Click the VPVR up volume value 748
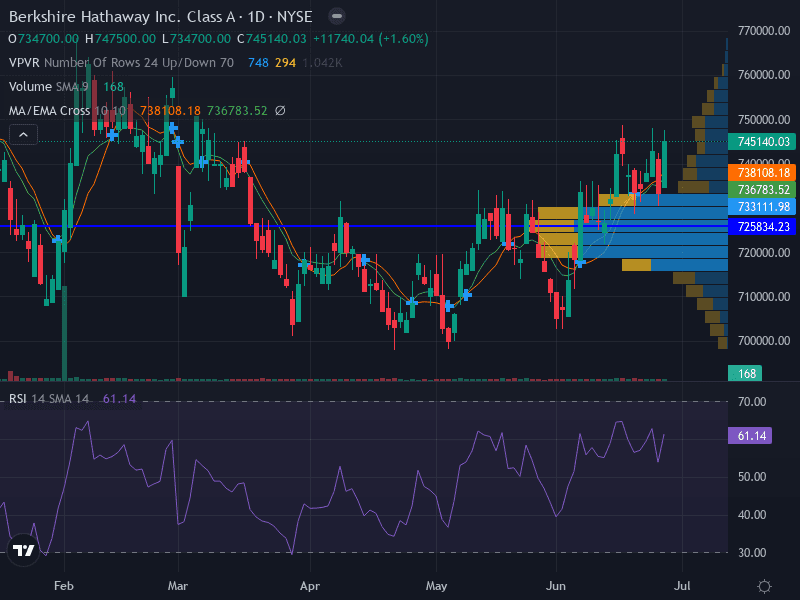Image resolution: width=800 pixels, height=600 pixels. coord(258,63)
